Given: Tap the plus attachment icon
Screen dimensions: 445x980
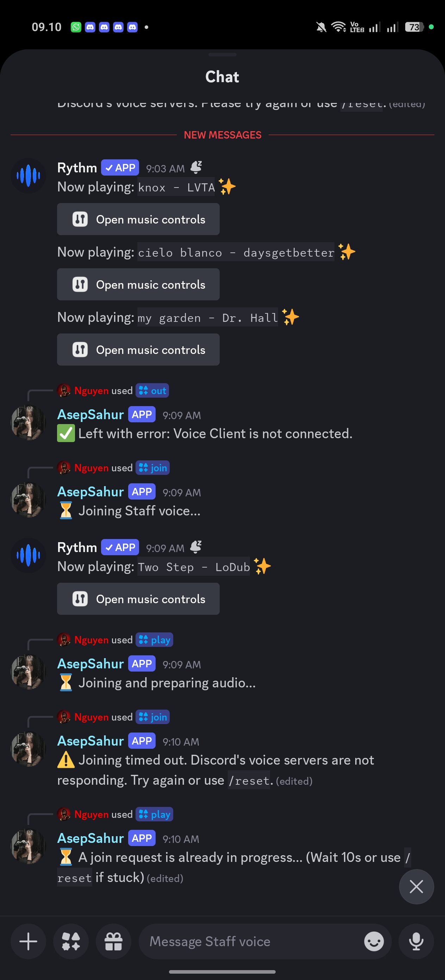Looking at the screenshot, I should 28,941.
